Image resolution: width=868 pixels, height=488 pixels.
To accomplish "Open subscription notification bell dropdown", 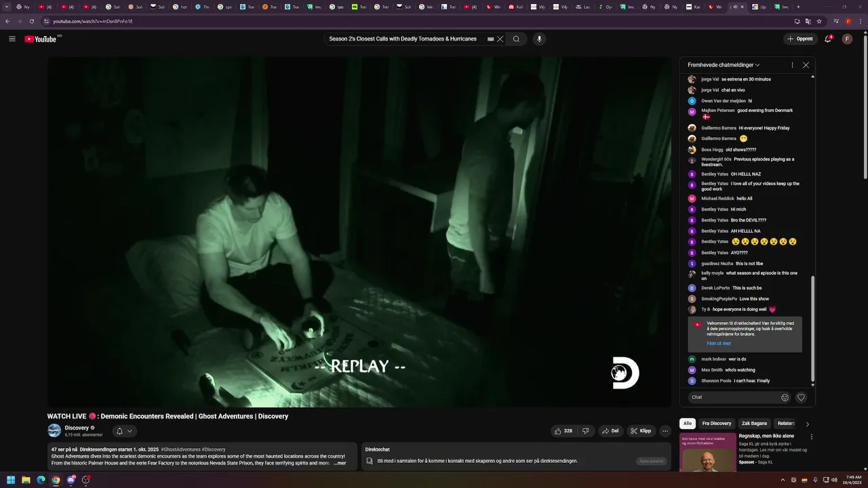I will click(124, 431).
